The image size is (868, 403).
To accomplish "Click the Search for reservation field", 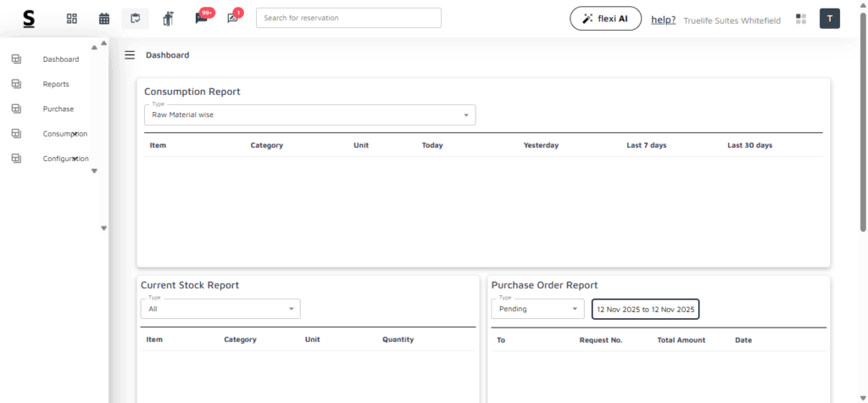I will point(348,18).
